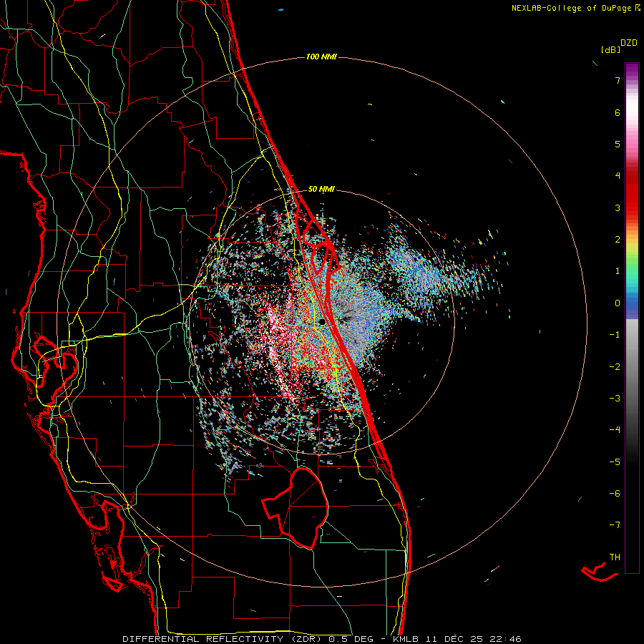Click the -2 dB legend value
The width and height of the screenshot is (644, 644).
[x=615, y=367]
